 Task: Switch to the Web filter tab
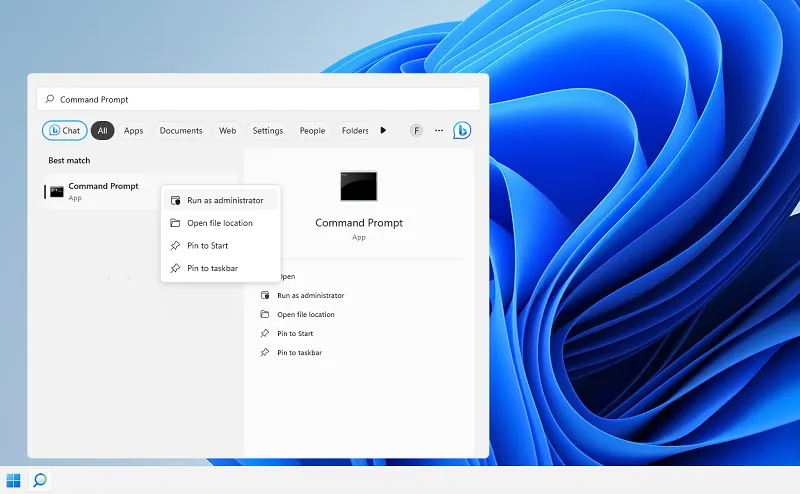tap(228, 131)
